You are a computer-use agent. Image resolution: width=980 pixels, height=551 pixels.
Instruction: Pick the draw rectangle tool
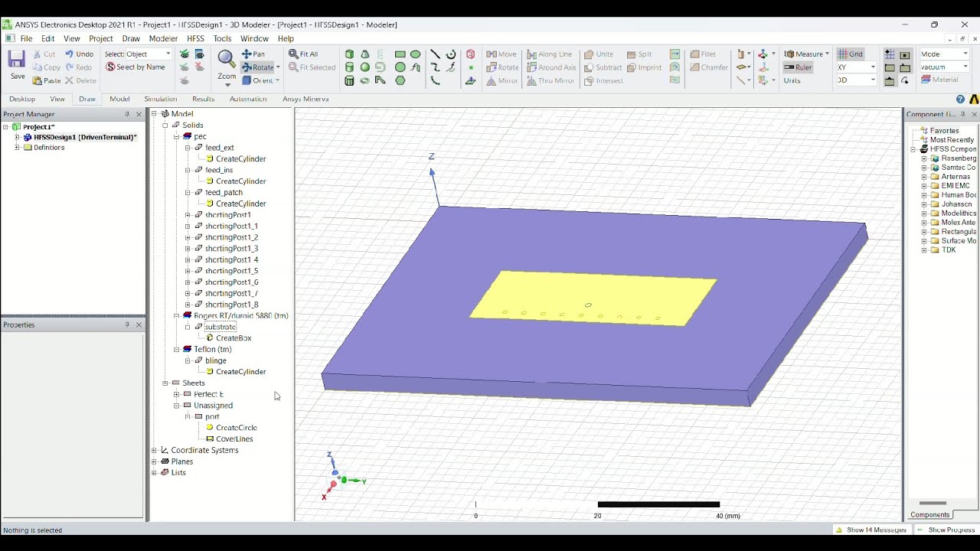point(400,54)
